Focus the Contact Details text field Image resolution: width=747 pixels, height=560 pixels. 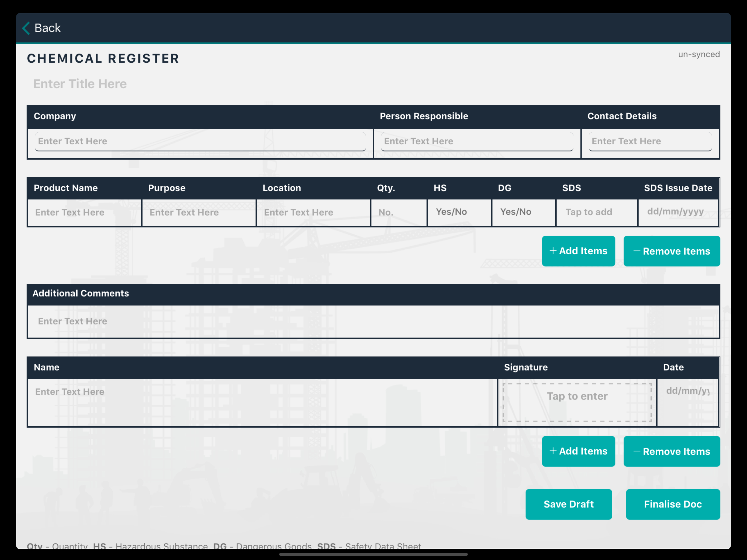[650, 141]
